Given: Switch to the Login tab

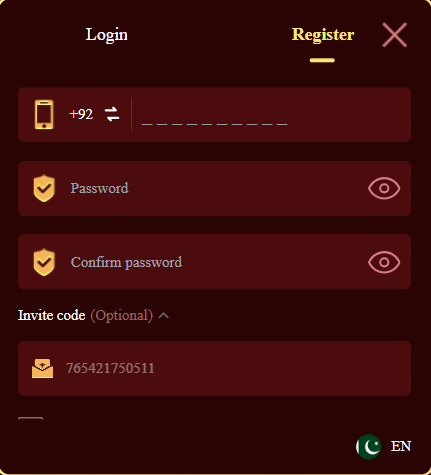Looking at the screenshot, I should pos(107,35).
